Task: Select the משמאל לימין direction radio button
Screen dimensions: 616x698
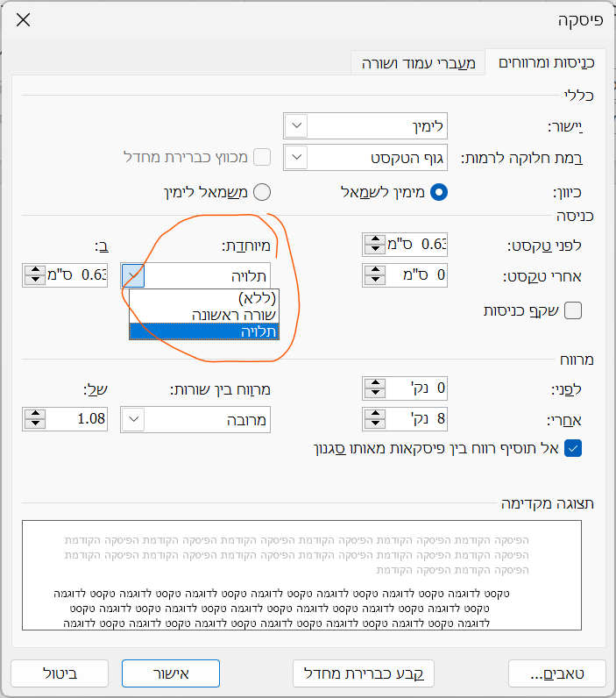Action: (262, 192)
